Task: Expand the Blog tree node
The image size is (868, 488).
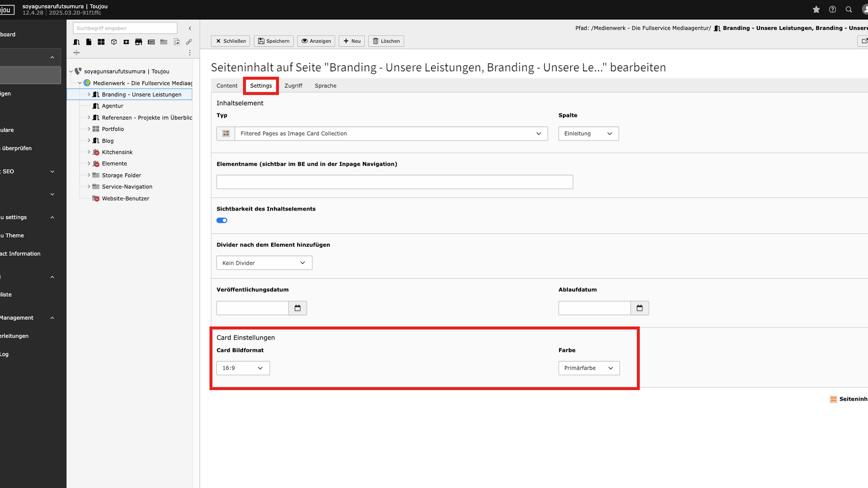Action: (89, 140)
